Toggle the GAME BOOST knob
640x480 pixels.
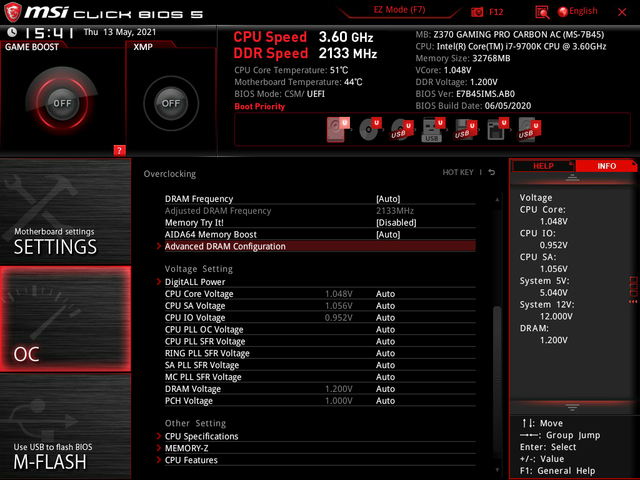(62, 103)
